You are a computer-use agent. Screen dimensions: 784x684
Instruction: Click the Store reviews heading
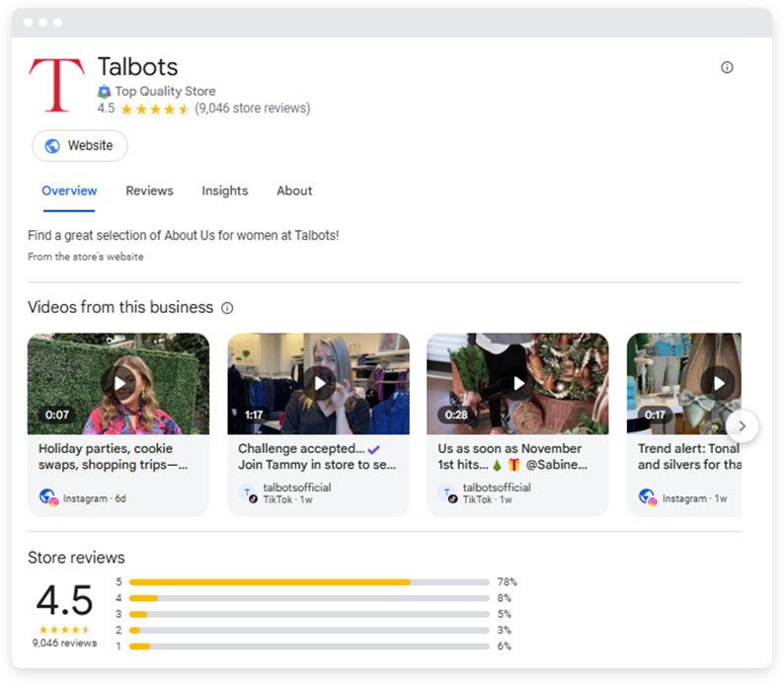[76, 558]
